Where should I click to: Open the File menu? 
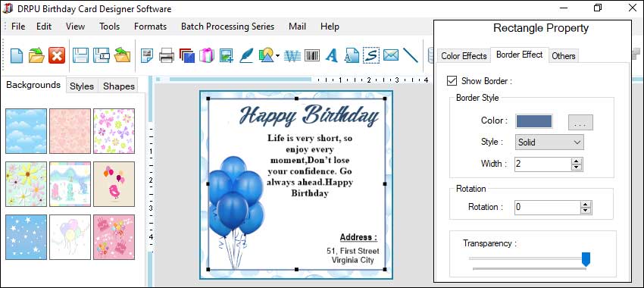(18, 27)
